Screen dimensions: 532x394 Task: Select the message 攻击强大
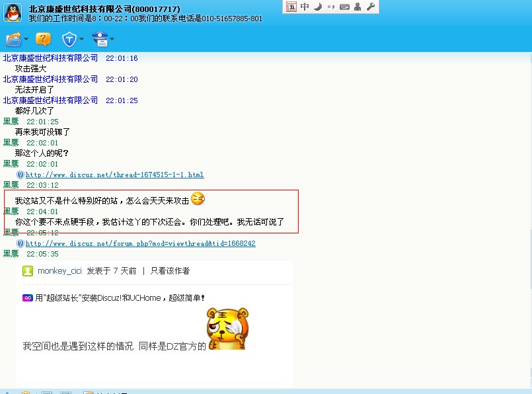(x=30, y=69)
